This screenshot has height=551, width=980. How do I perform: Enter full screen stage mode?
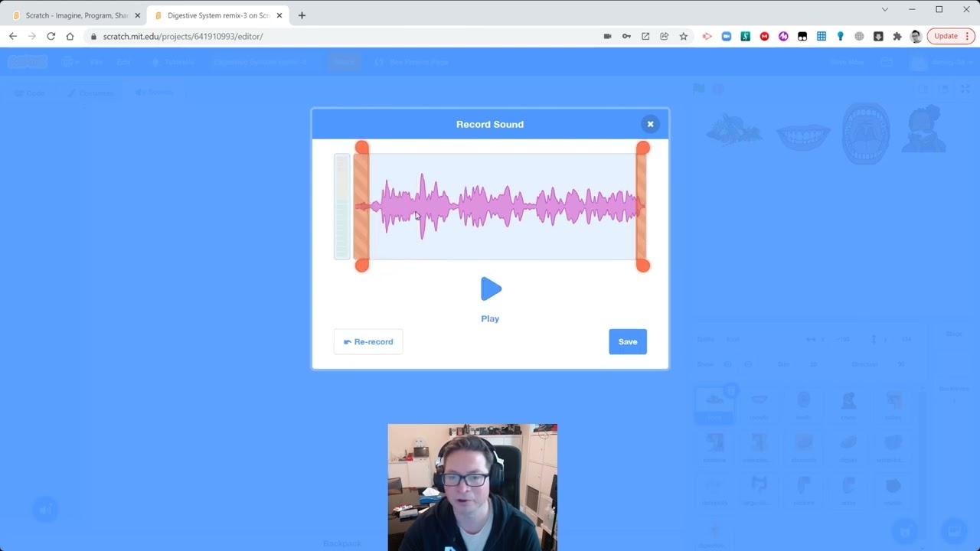click(x=965, y=89)
